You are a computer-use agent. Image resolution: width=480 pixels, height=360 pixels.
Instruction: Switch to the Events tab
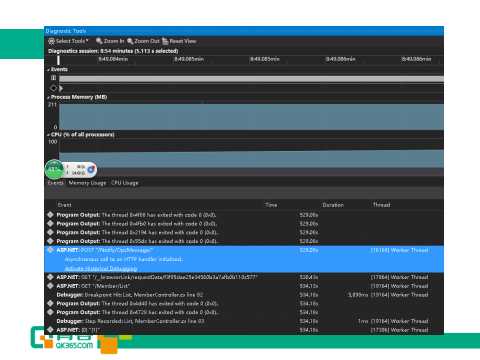(x=56, y=183)
